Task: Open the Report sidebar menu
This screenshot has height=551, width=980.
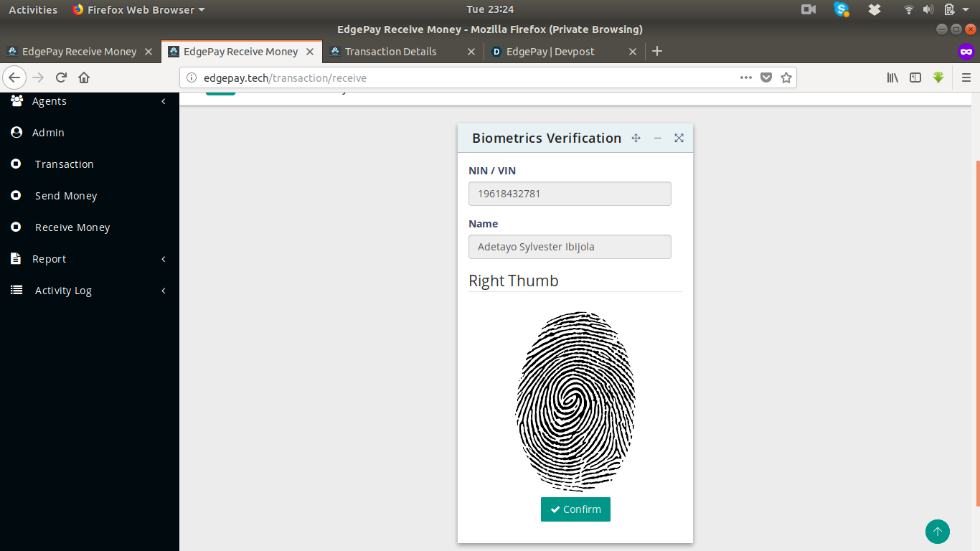Action: [90, 259]
